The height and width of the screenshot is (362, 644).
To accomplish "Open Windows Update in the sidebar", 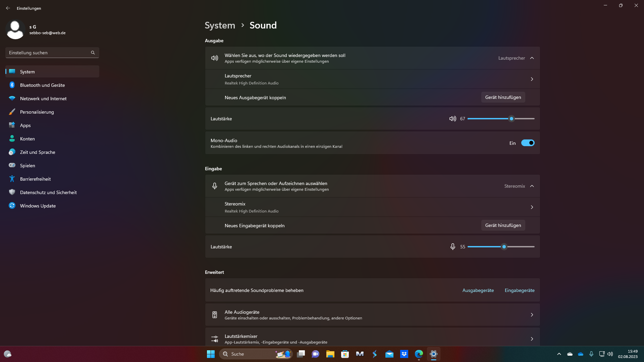I will point(38,206).
